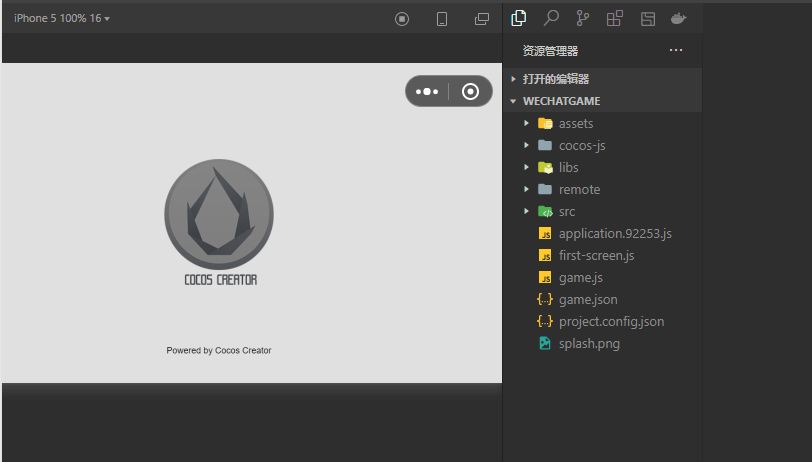
Task: Click the remote folder label
Action: 579,190
